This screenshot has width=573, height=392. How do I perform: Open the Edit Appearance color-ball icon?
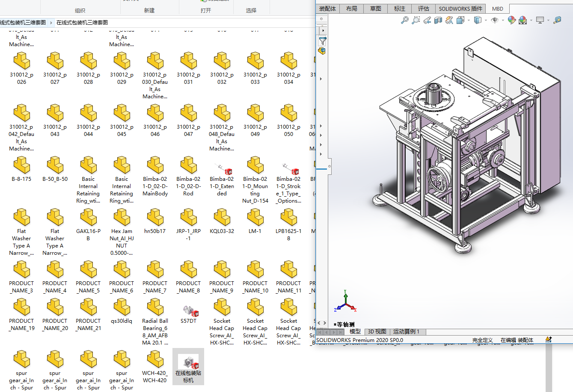[x=511, y=20]
